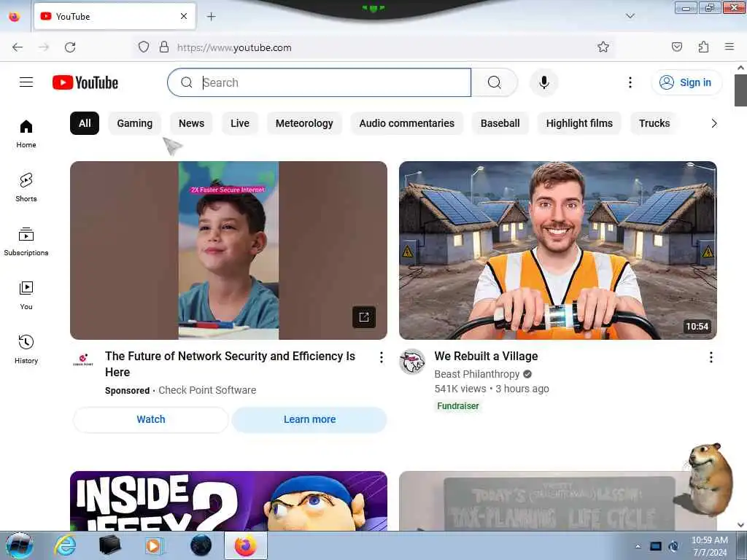This screenshot has height=560, width=747.
Task: Click the browser forward arrow
Action: [x=44, y=47]
